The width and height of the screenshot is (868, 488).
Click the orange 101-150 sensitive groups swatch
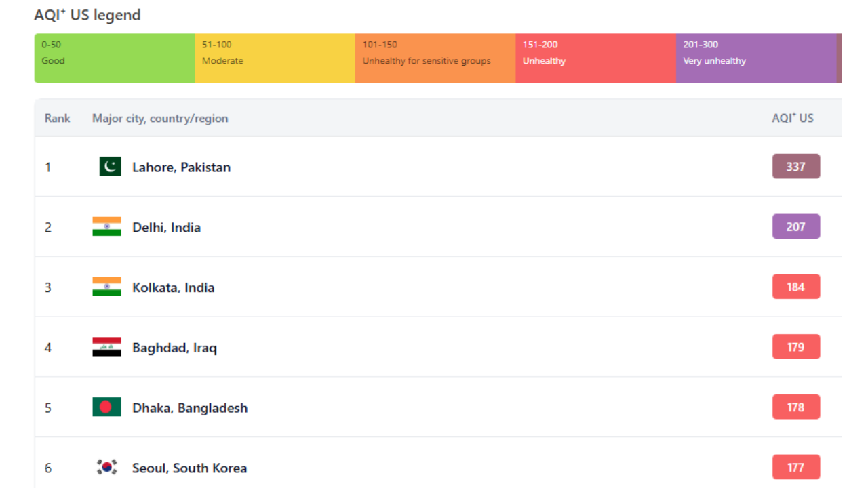tap(435, 58)
